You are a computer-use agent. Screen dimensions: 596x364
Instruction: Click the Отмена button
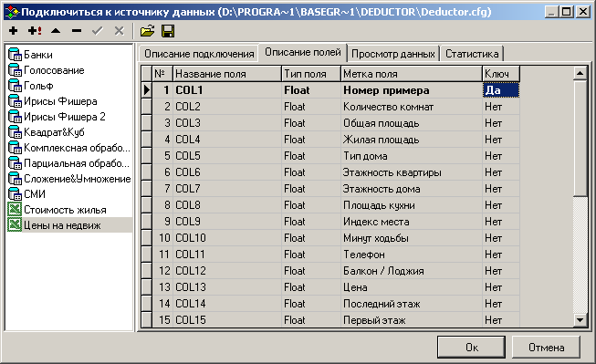546,347
